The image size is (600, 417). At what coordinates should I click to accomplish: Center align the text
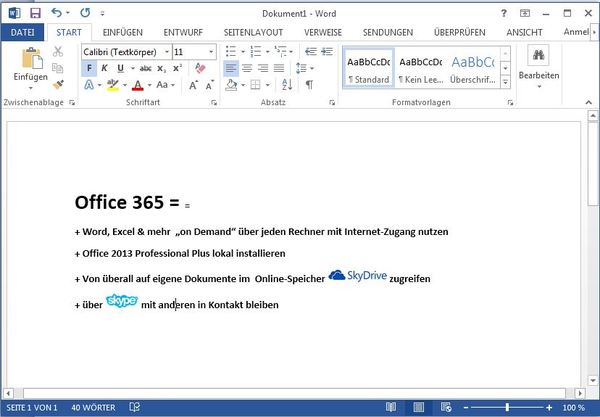click(x=247, y=68)
